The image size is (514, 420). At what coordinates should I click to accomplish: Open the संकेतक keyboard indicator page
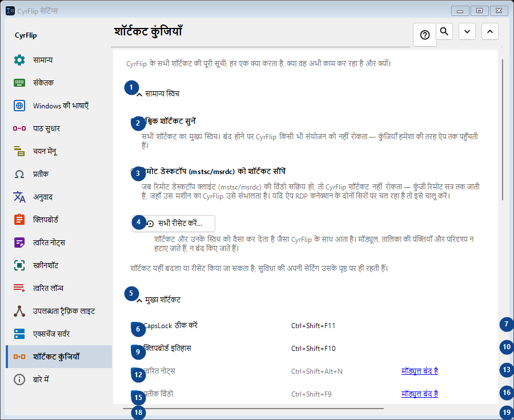point(59,83)
